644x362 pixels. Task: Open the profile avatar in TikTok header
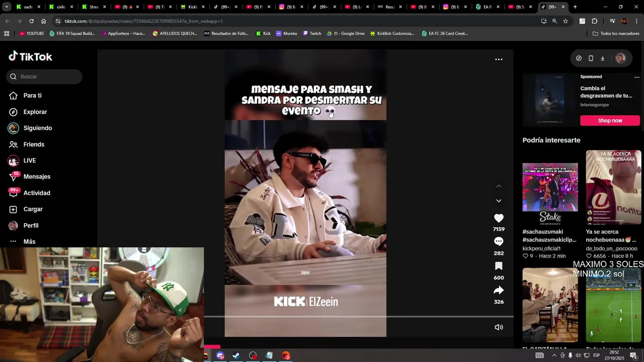pos(620,58)
